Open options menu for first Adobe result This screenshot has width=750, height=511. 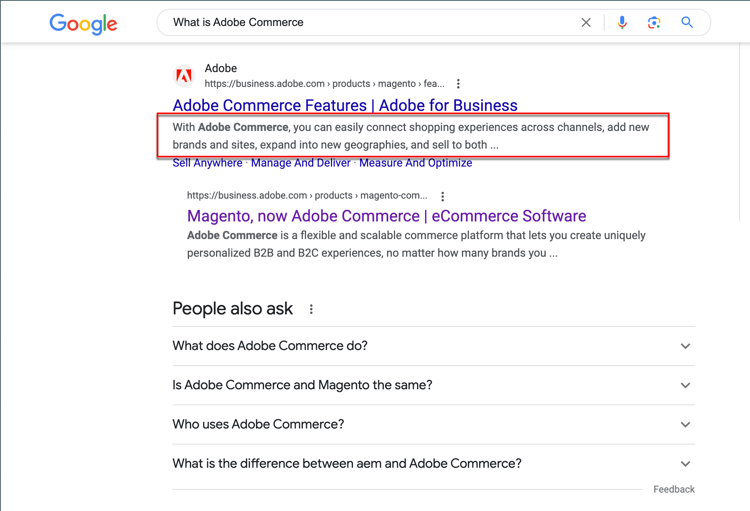coord(458,84)
